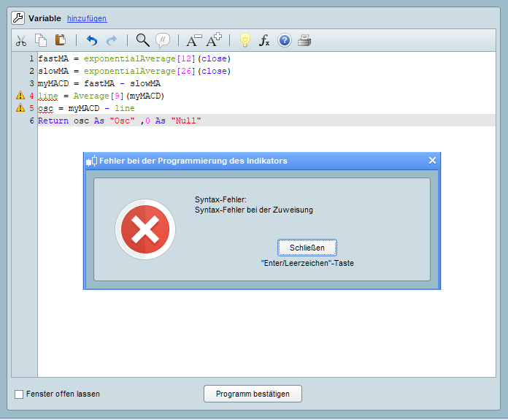Redo the last edit
The width and height of the screenshot is (508, 420).
112,41
